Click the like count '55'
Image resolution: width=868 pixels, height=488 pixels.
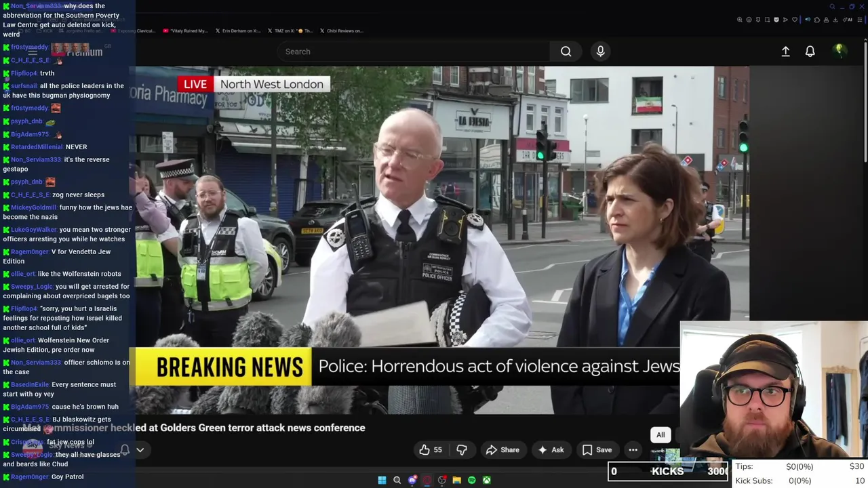[437, 450]
